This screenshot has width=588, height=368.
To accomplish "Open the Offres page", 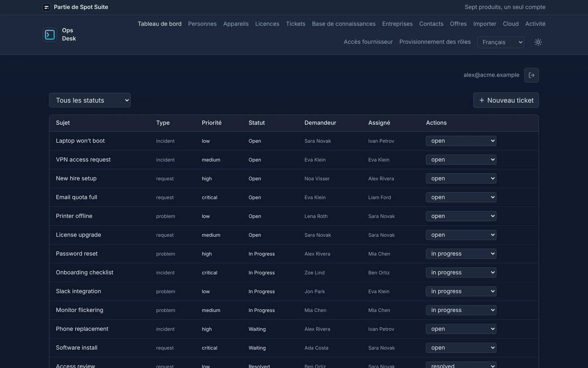I will (x=458, y=24).
